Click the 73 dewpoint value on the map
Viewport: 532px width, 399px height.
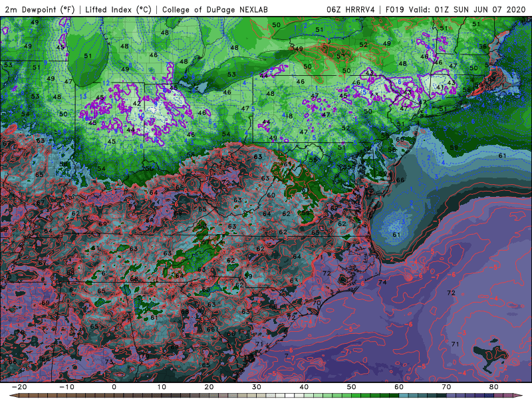[x=109, y=362]
